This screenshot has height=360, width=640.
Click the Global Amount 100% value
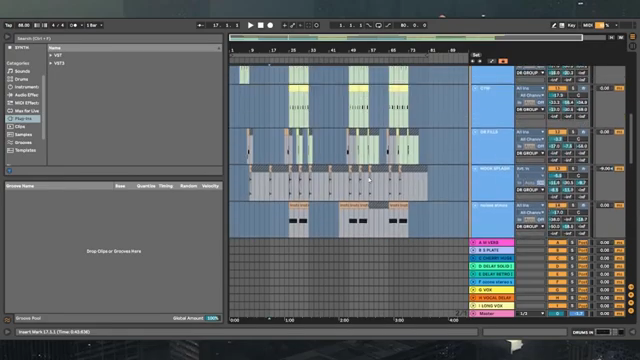[x=213, y=318]
